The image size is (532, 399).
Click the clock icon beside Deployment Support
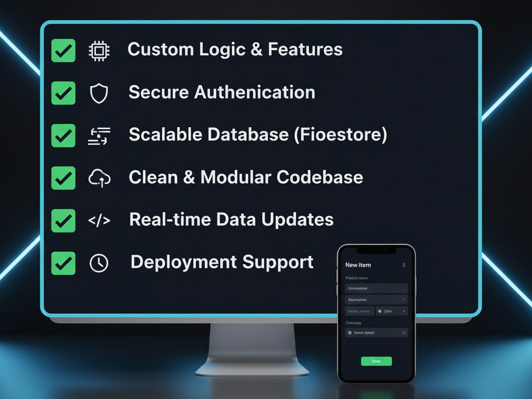pyautogui.click(x=99, y=263)
